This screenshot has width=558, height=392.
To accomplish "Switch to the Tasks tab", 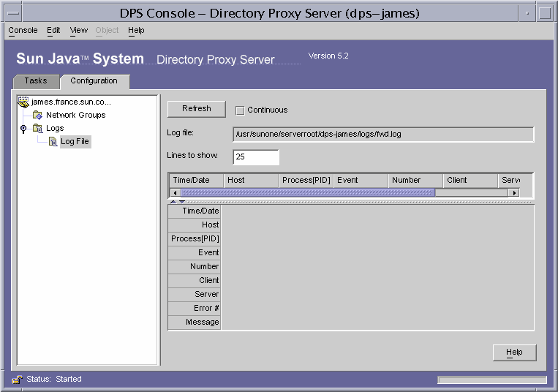I will [36, 81].
